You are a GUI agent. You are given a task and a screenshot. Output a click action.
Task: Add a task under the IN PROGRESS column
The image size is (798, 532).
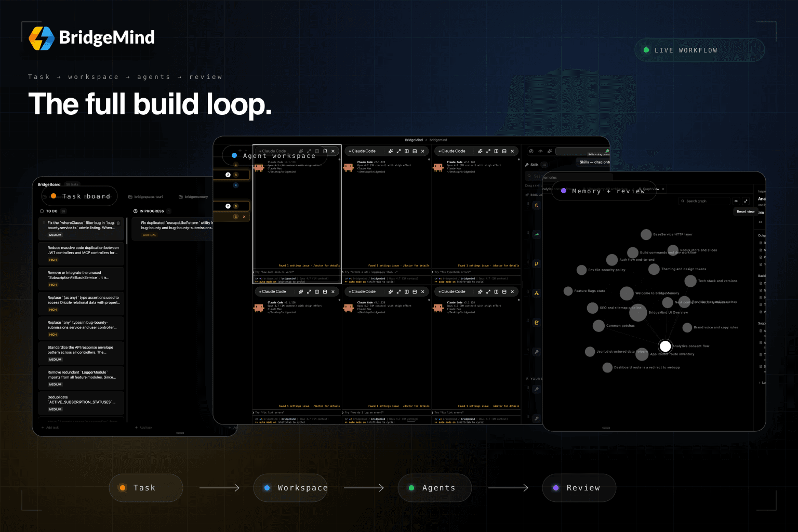[x=143, y=428]
